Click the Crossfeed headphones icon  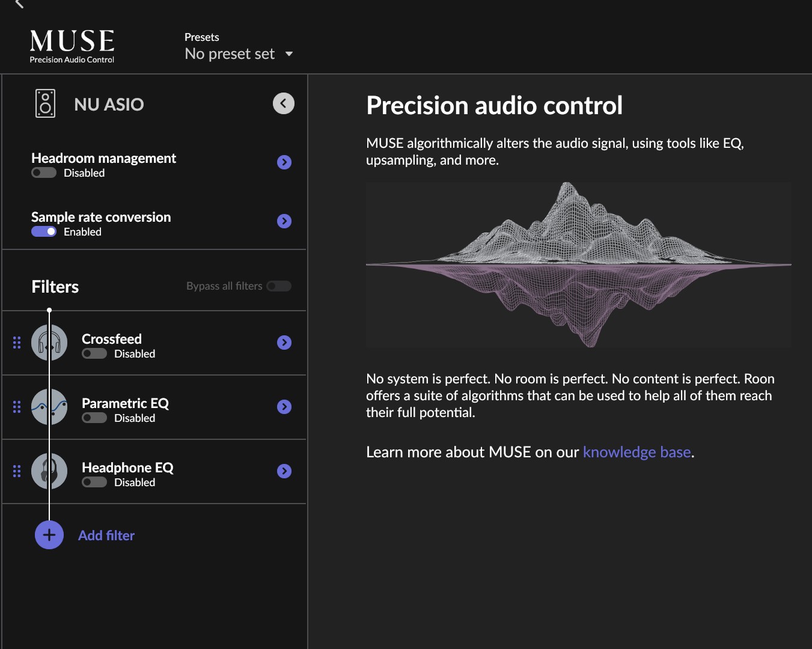(49, 343)
